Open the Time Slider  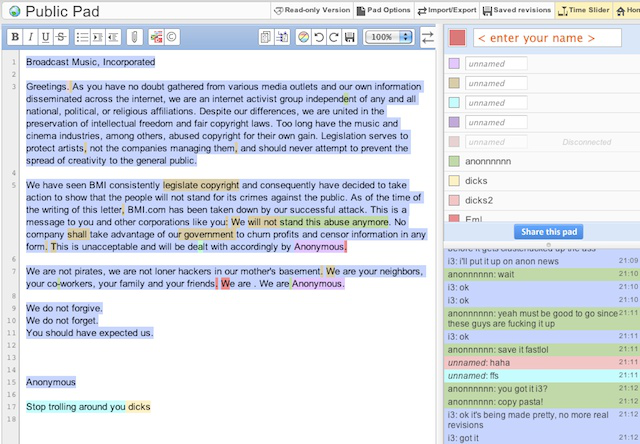point(583,10)
